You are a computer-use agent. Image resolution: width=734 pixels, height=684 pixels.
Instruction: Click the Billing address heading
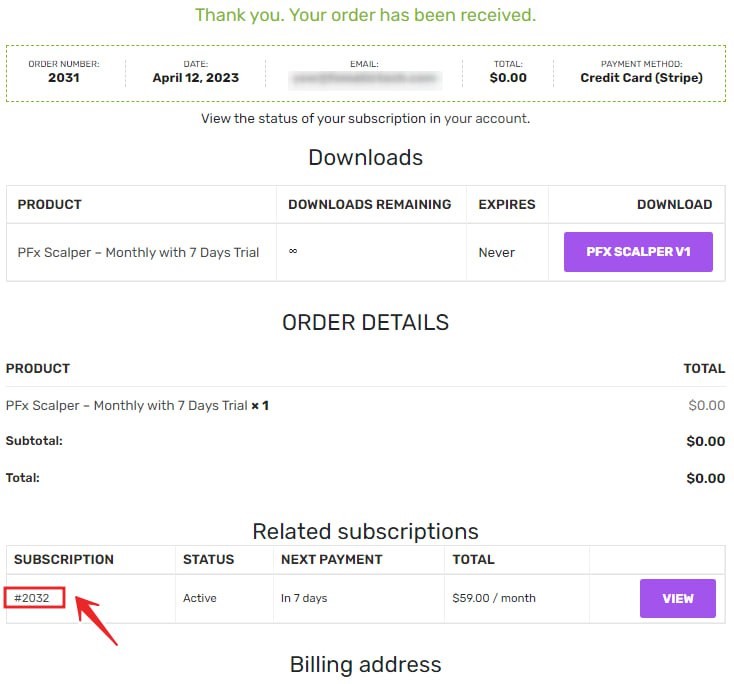click(365, 665)
